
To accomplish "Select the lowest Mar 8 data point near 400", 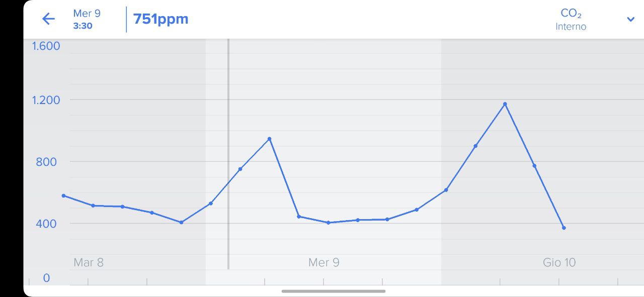I will click(x=181, y=222).
